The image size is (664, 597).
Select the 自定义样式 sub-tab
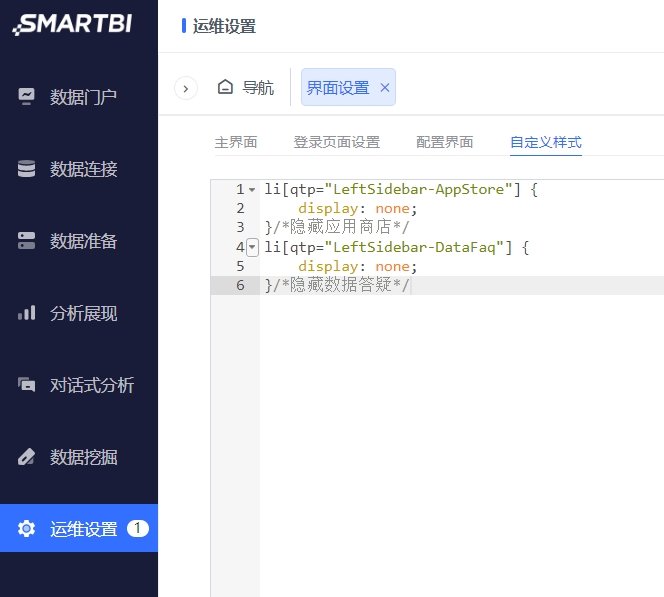point(546,142)
